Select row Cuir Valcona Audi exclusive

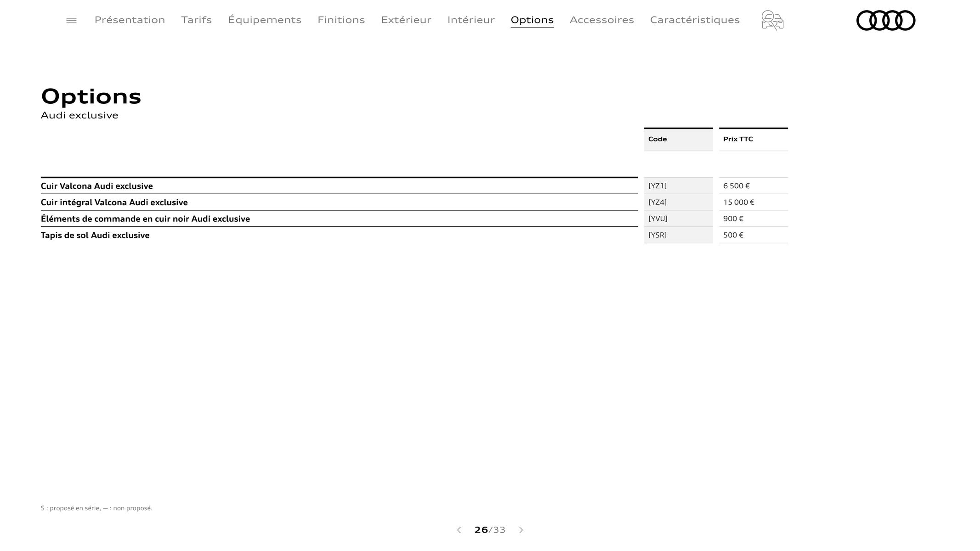pos(339,186)
